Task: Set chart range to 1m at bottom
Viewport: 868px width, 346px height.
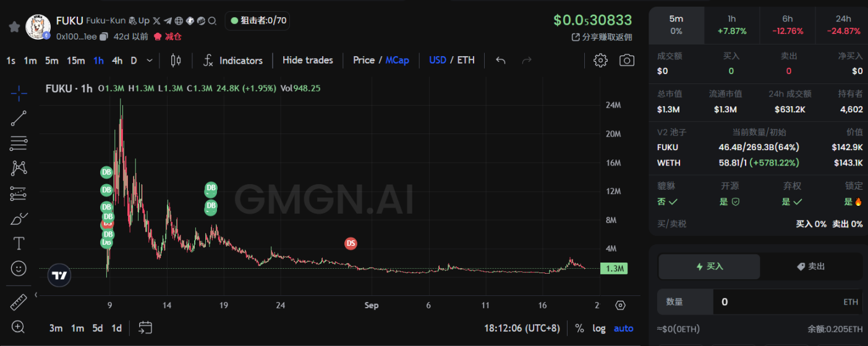Action: pos(77,328)
